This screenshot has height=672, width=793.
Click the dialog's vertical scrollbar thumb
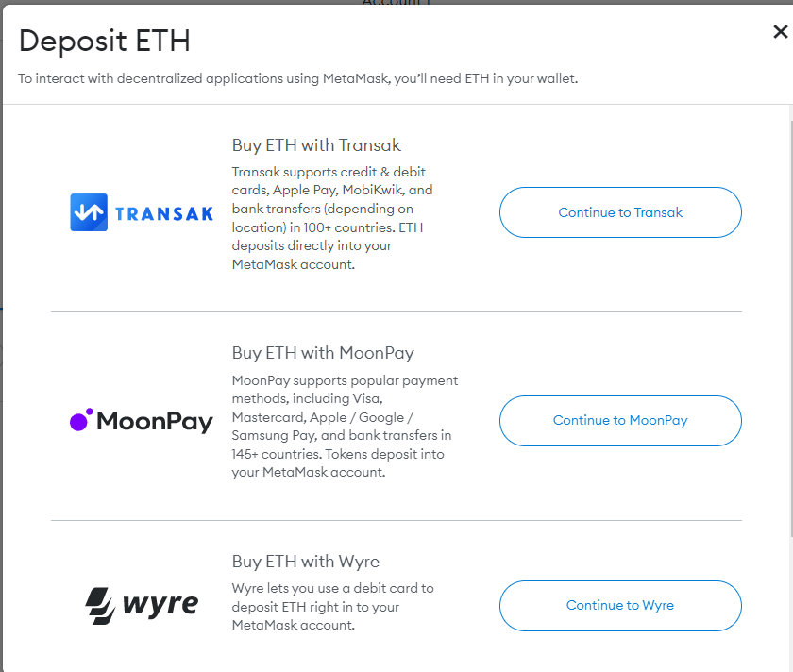click(x=791, y=328)
